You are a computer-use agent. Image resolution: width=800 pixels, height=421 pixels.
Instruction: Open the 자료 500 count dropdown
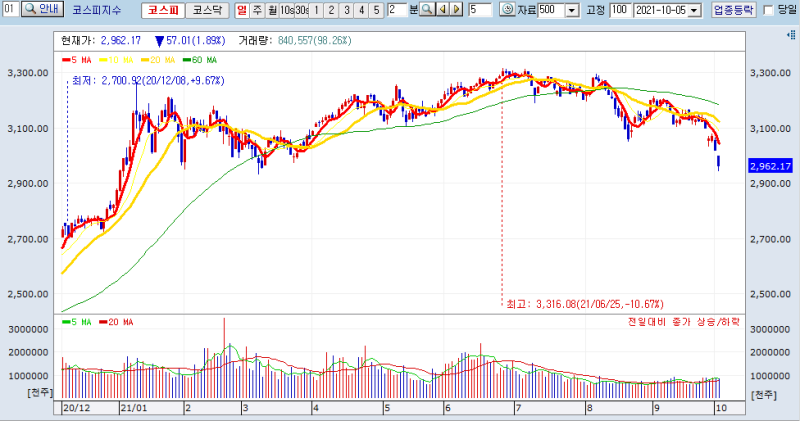[572, 10]
